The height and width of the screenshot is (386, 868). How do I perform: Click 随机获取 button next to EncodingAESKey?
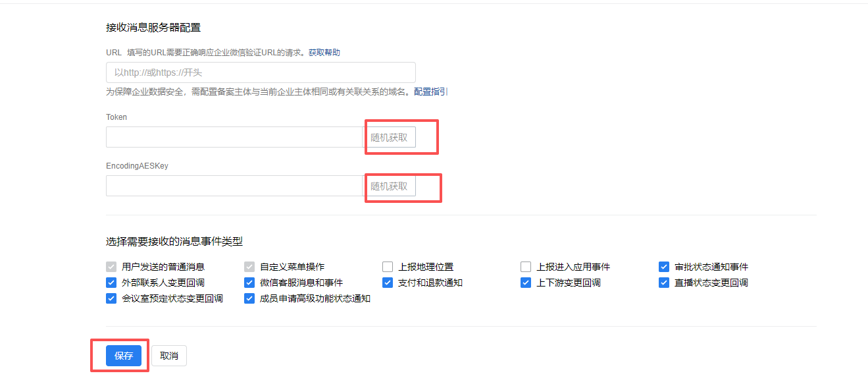coord(390,186)
